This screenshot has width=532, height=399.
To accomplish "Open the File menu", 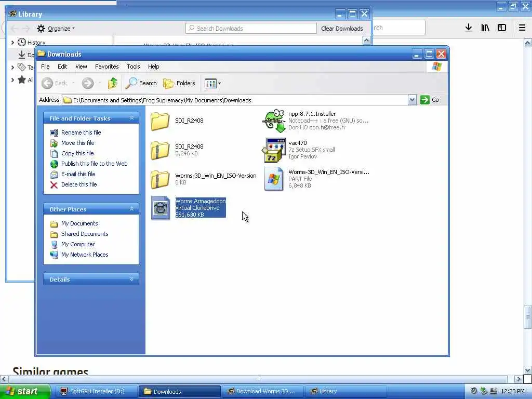I will pos(45,66).
